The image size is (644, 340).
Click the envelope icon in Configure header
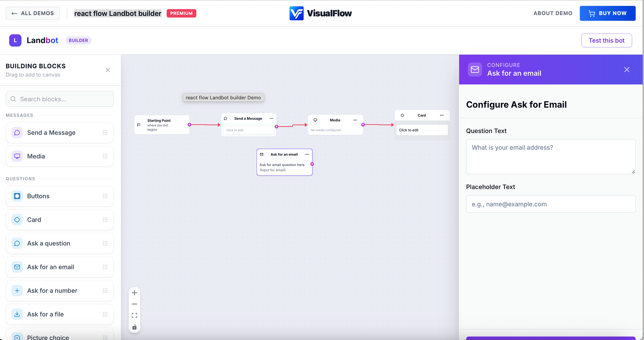(475, 70)
